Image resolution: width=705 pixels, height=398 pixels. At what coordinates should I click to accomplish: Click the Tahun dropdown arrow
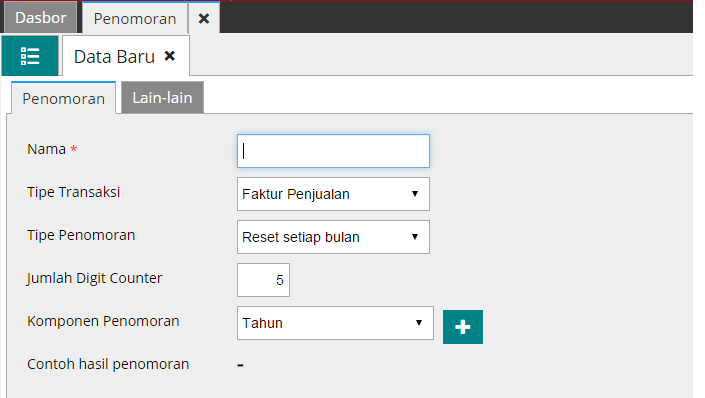pos(419,323)
